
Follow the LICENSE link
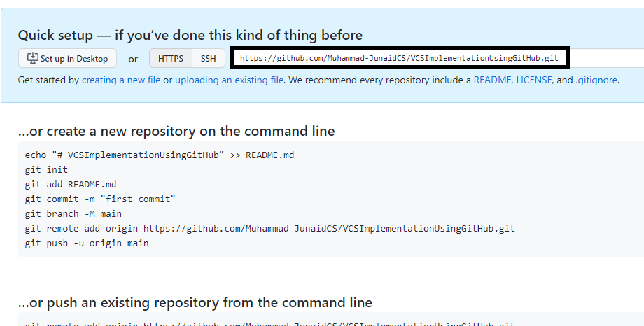[534, 80]
